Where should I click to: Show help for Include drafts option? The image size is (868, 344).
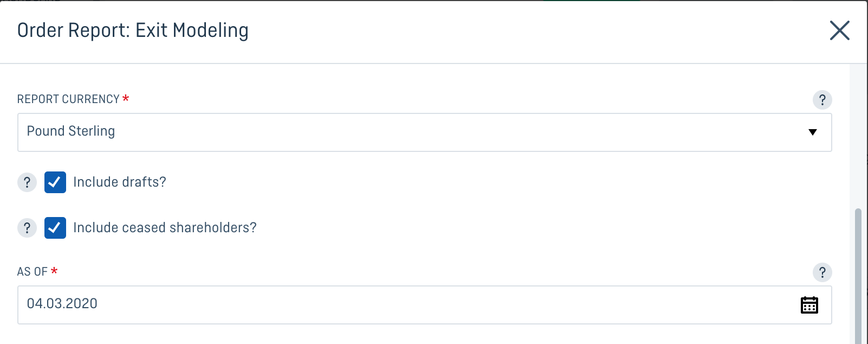[27, 182]
